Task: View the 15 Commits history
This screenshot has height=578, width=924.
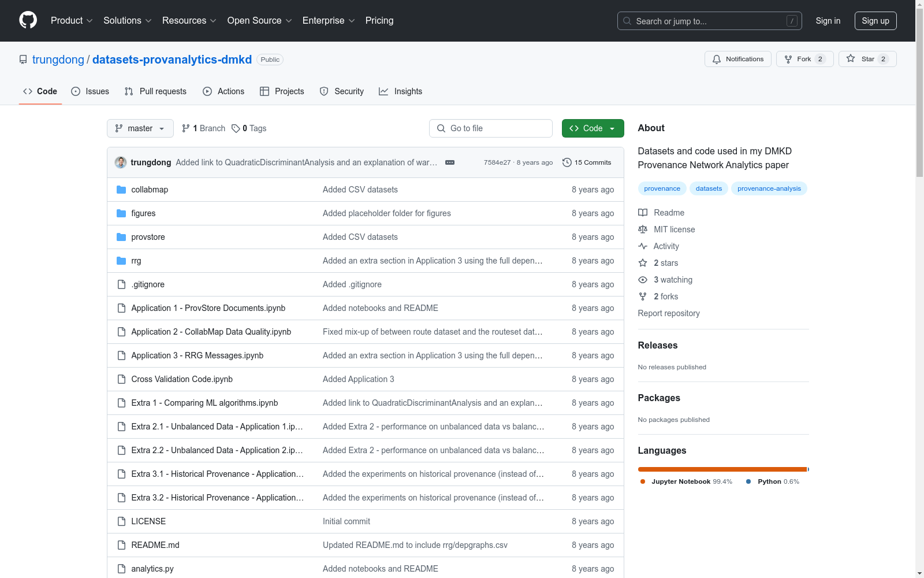Action: (x=587, y=162)
